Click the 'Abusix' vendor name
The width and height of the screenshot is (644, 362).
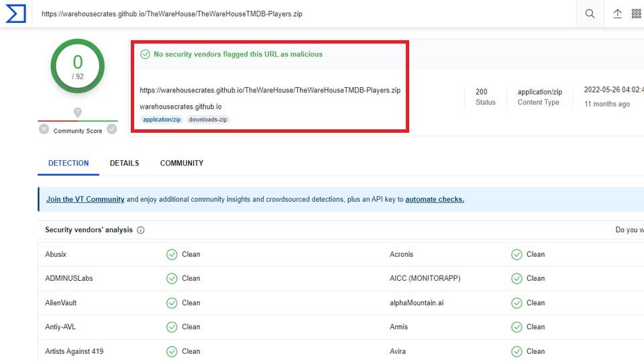[x=56, y=255]
